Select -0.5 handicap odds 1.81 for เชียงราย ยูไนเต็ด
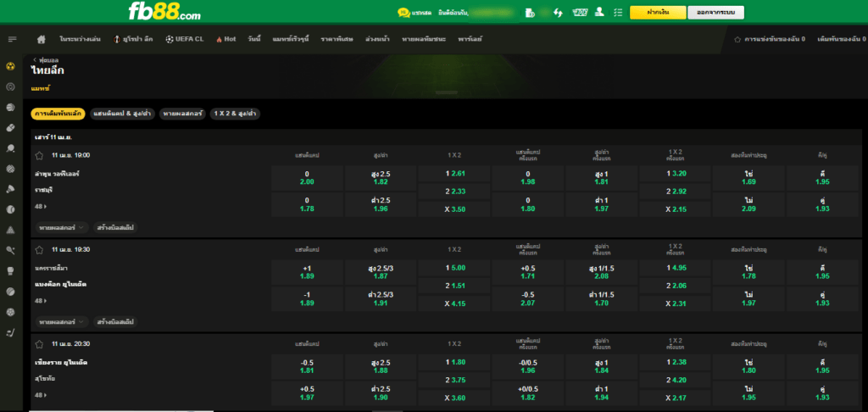 pyautogui.click(x=307, y=366)
